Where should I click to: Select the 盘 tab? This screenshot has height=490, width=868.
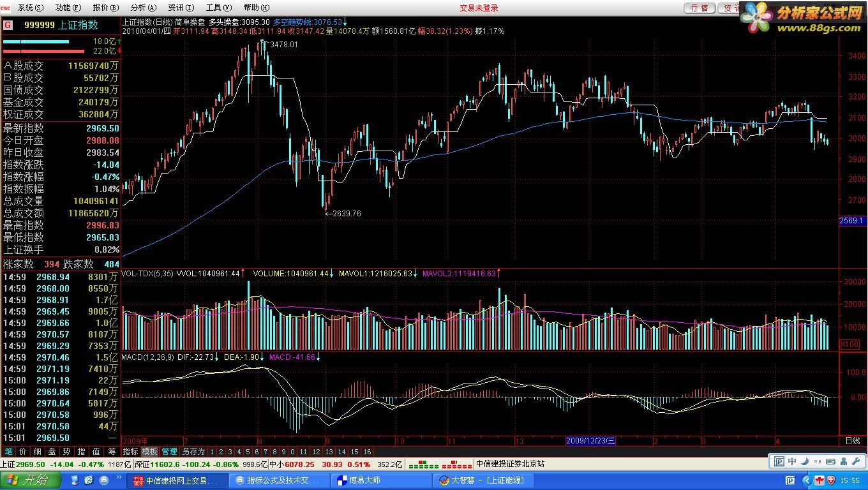52,452
